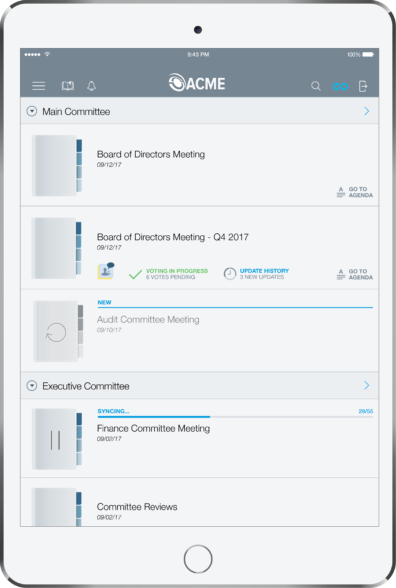Tap the green voting checkmark icon
Screen dimensions: 396x588
pos(135,274)
